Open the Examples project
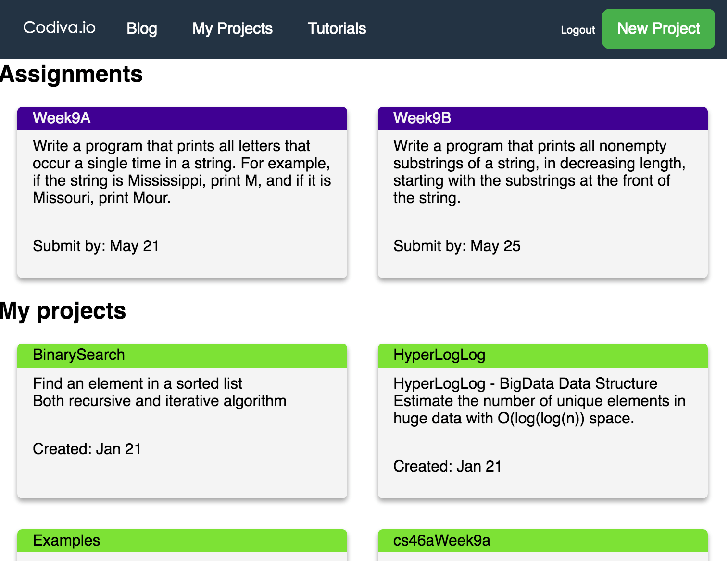728x561 pixels. click(x=66, y=541)
